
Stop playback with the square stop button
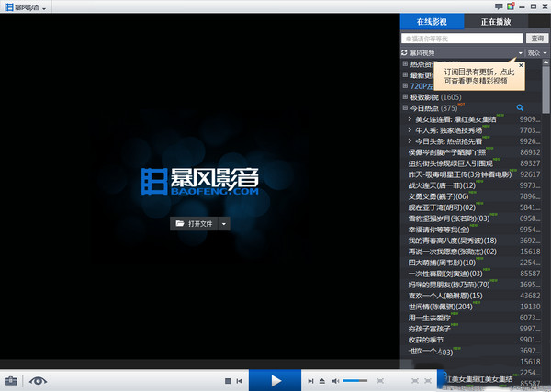tap(228, 381)
